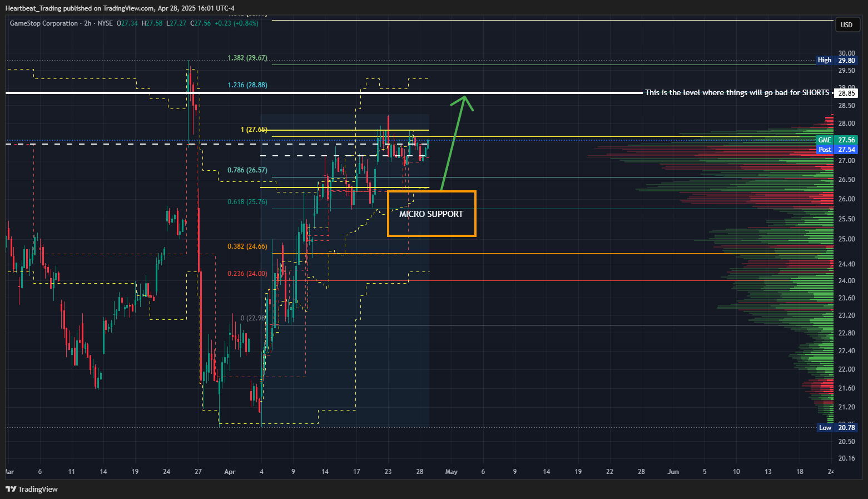Click the 1.236 (28.88) Fibonacci label
This screenshot has width=868, height=499.
click(247, 85)
